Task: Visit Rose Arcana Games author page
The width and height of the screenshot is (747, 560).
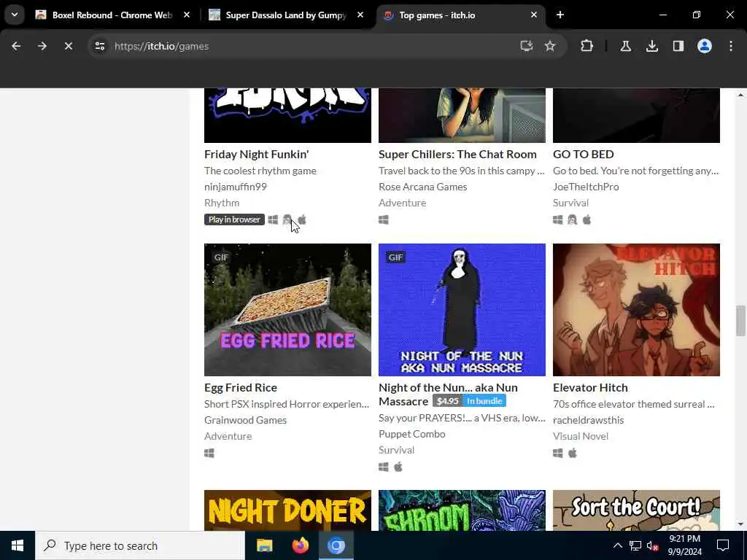Action: pos(422,187)
